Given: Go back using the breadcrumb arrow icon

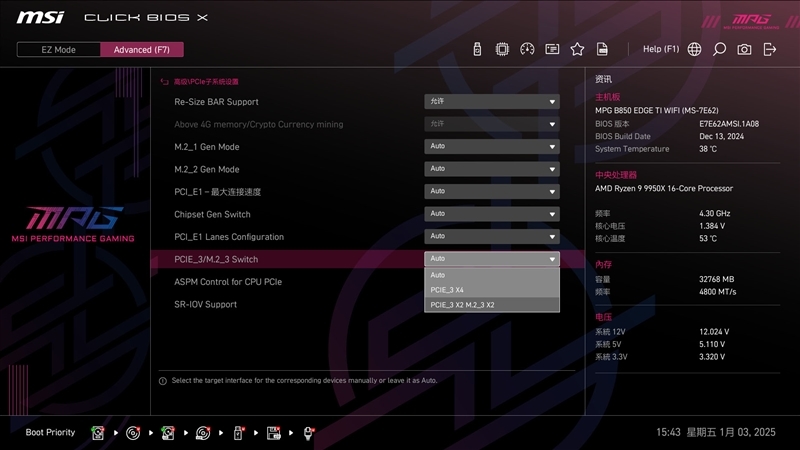Looking at the screenshot, I should (164, 82).
